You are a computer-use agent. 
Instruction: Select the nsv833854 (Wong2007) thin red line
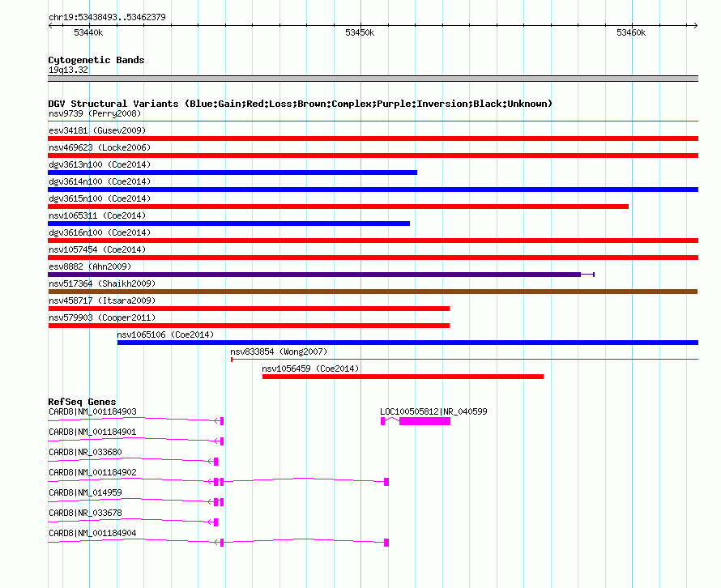pyautogui.click(x=464, y=359)
